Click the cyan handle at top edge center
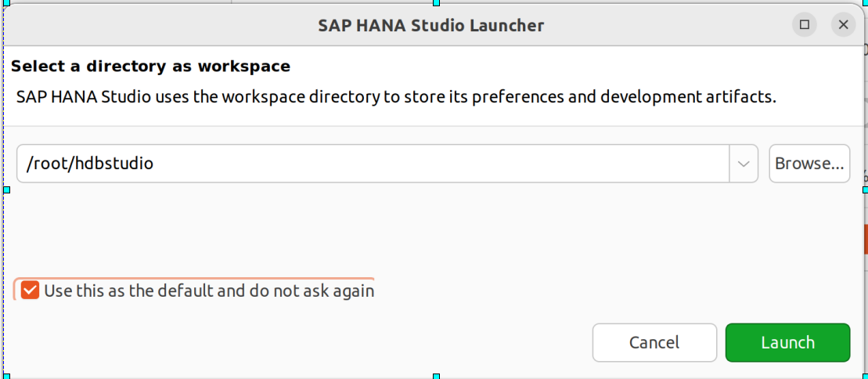Image resolution: width=868 pixels, height=379 pixels. tap(436, 2)
